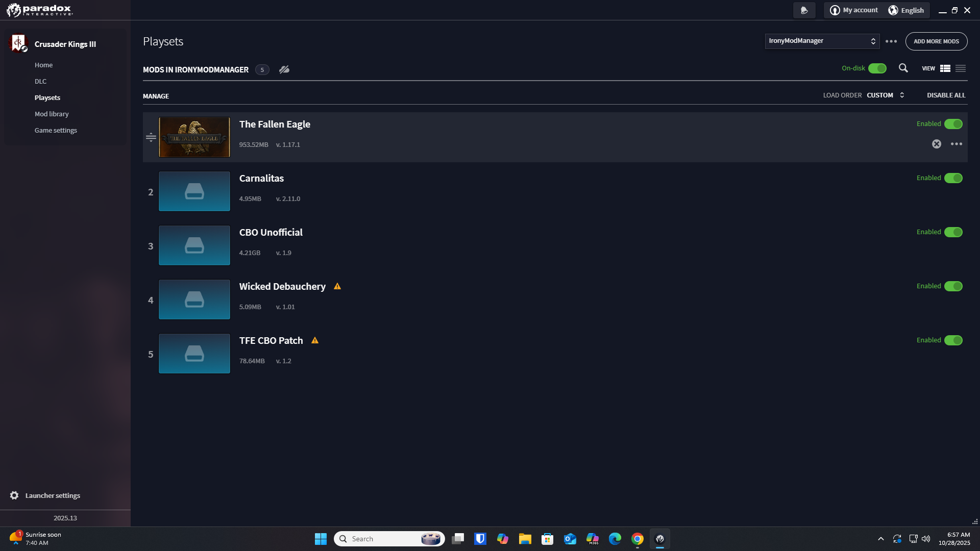Click the TFE CBO Patch placeholder thumbnail
The width and height of the screenshot is (980, 551).
tap(194, 354)
